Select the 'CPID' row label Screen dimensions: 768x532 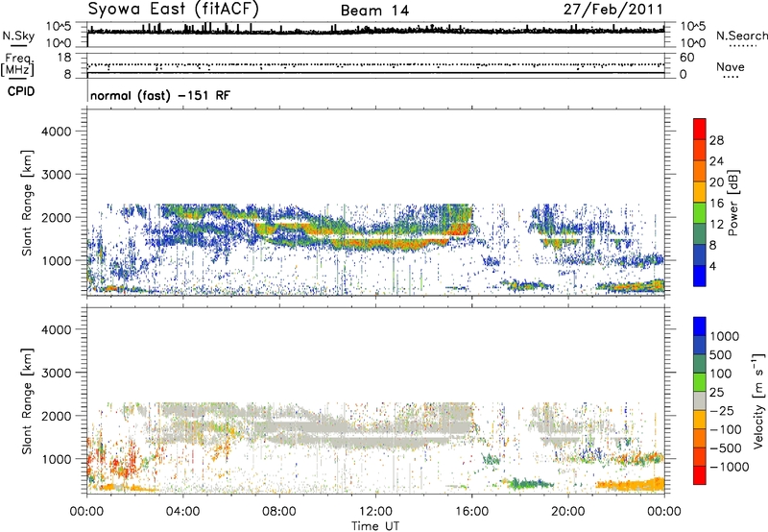coord(21,91)
